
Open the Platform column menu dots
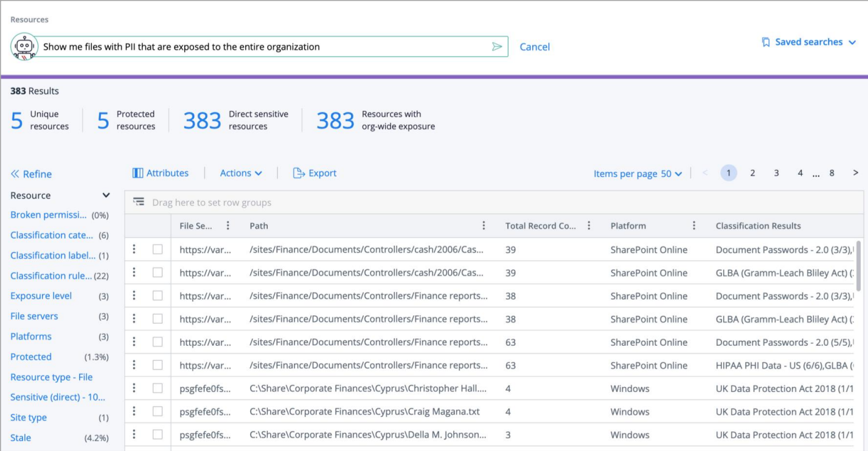coord(694,226)
